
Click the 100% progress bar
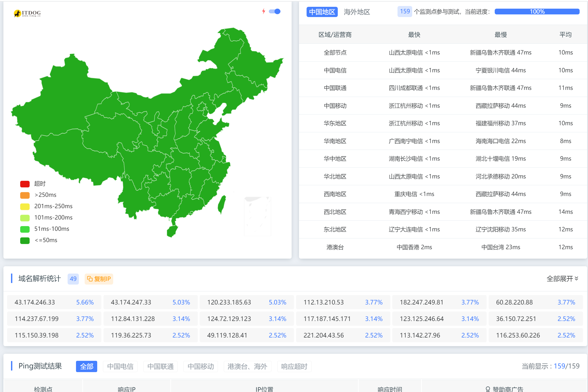coord(537,11)
